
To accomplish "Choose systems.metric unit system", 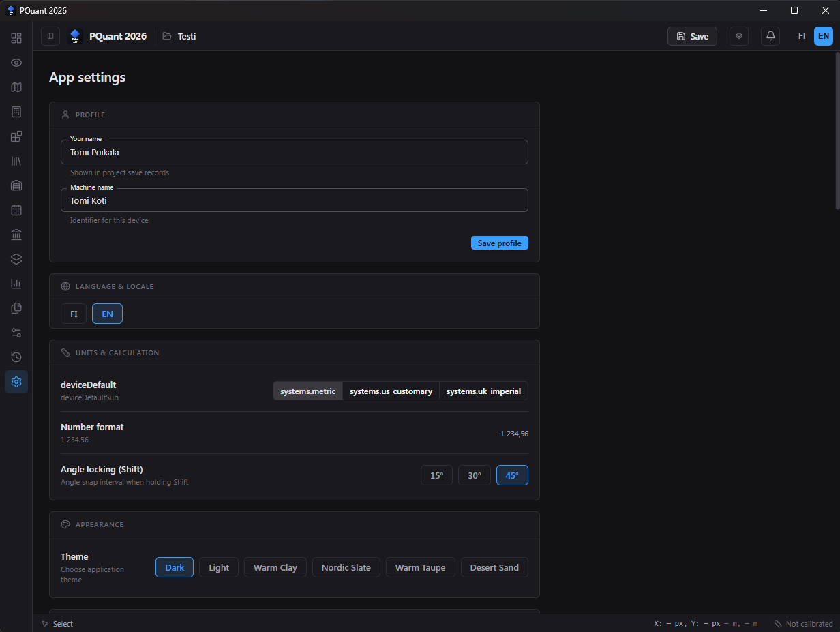I will (x=308, y=391).
